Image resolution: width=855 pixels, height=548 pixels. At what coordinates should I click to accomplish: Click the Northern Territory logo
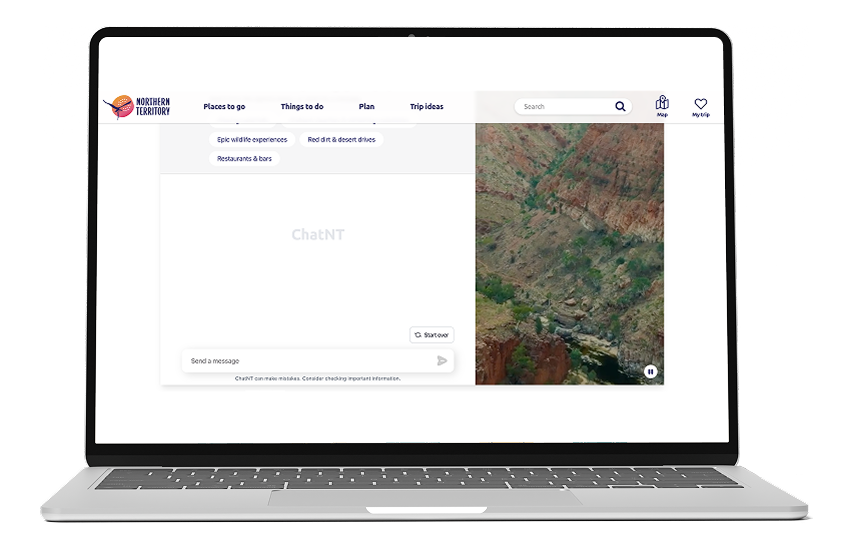[x=137, y=106]
